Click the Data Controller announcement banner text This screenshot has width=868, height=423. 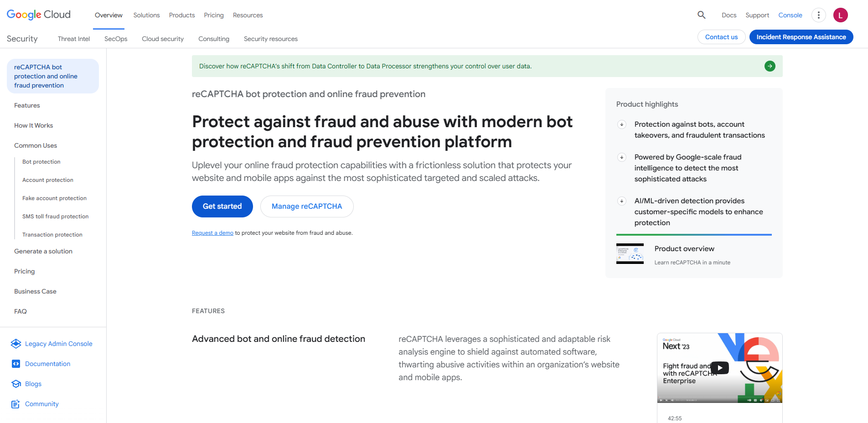pyautogui.click(x=365, y=66)
